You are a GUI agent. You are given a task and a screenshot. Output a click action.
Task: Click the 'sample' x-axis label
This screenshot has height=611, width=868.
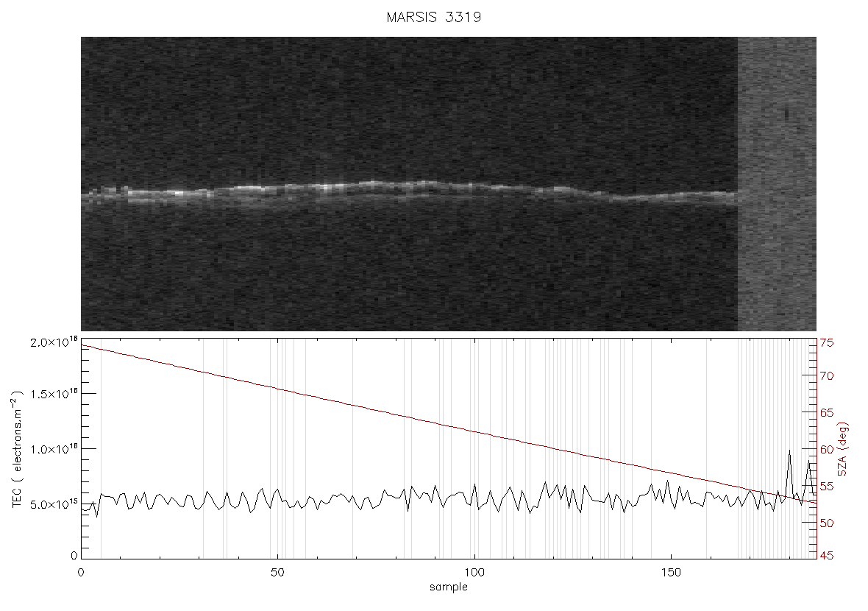[x=449, y=587]
